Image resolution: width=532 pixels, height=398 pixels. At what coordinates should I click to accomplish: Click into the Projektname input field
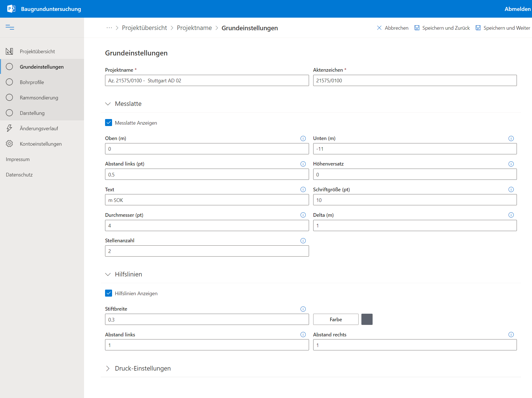point(207,81)
